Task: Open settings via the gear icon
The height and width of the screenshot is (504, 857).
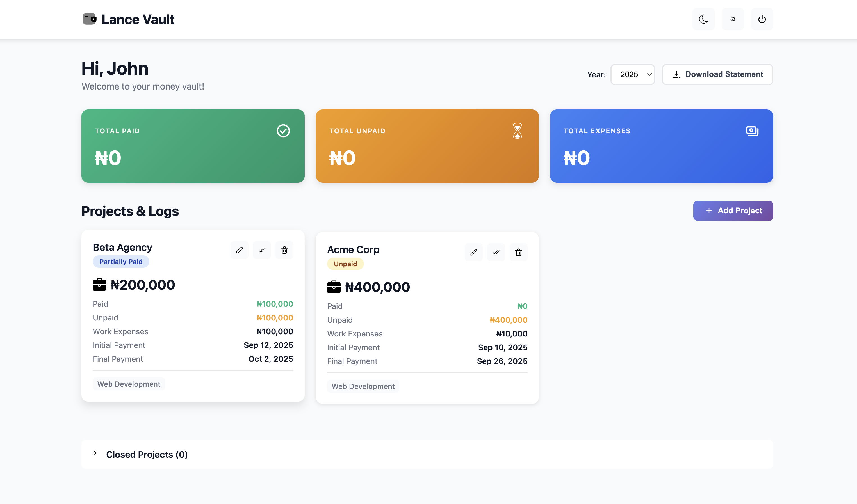Action: [x=733, y=19]
